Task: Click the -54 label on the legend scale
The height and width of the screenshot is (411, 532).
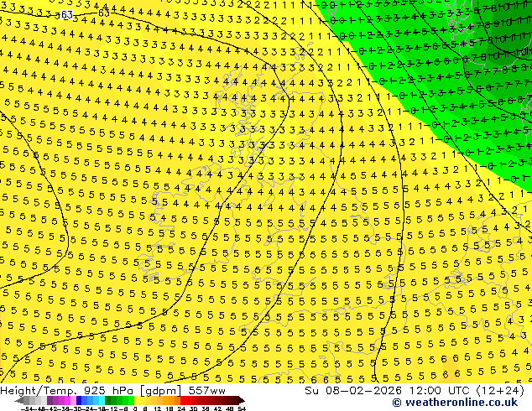Action: 27,408
